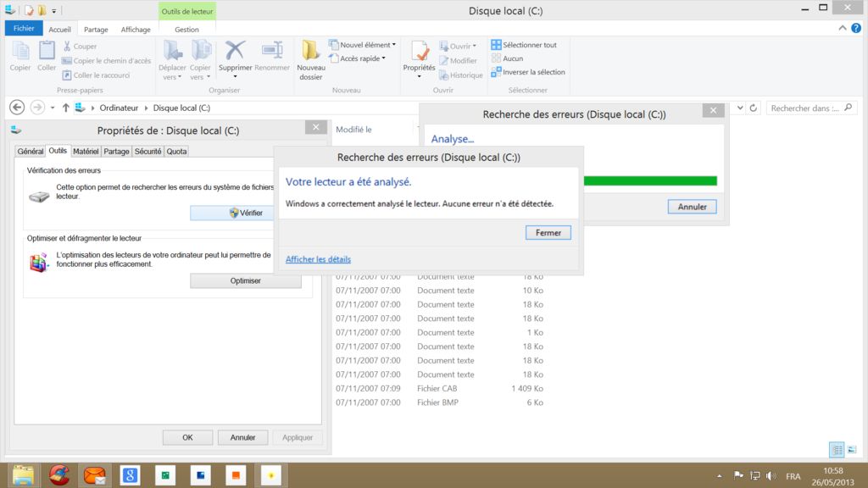Switch to large icons view

851,450
